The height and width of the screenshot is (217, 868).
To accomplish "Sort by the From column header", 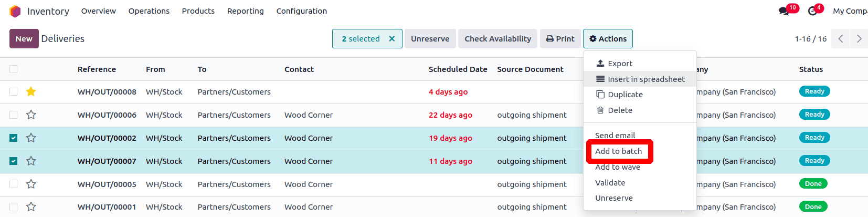I will 155,69.
